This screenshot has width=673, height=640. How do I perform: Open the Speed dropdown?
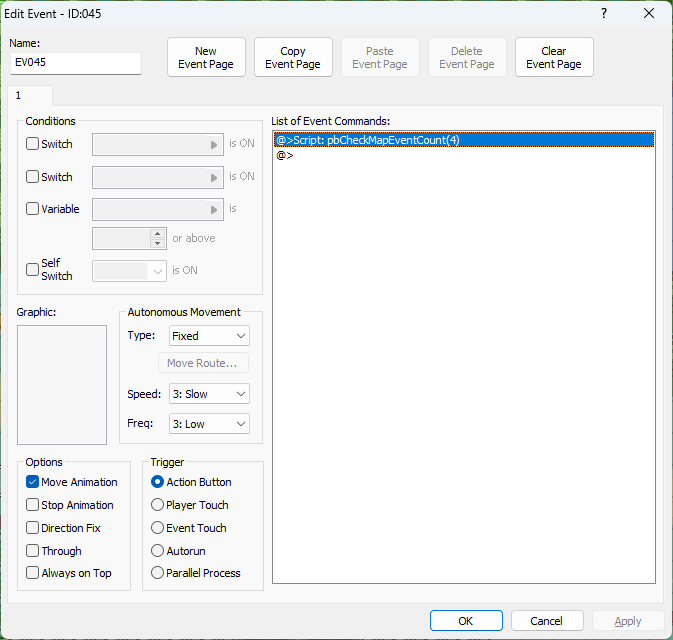[209, 394]
